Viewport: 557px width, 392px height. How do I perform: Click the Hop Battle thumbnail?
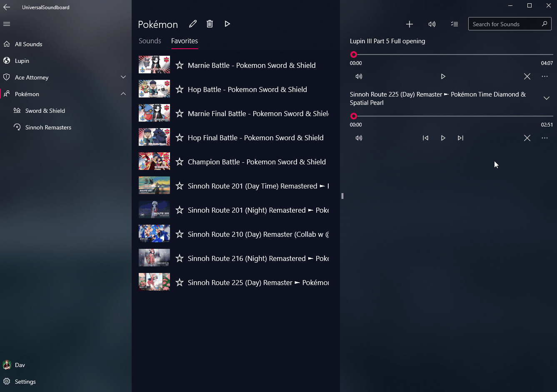point(154,89)
